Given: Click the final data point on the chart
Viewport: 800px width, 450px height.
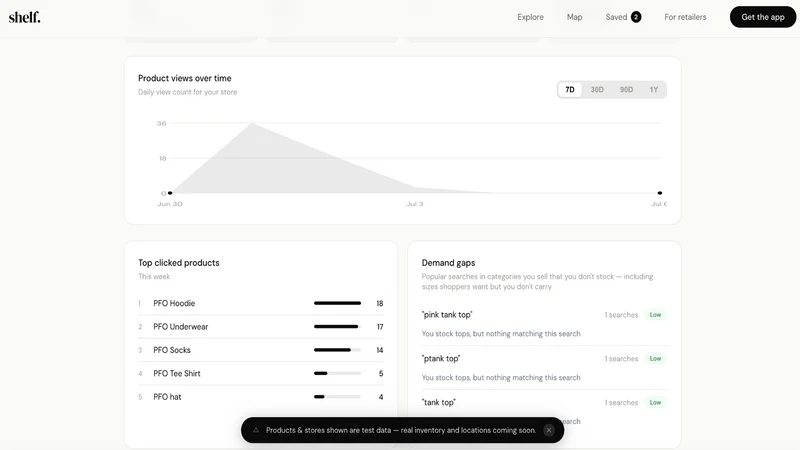Looking at the screenshot, I should click(660, 193).
